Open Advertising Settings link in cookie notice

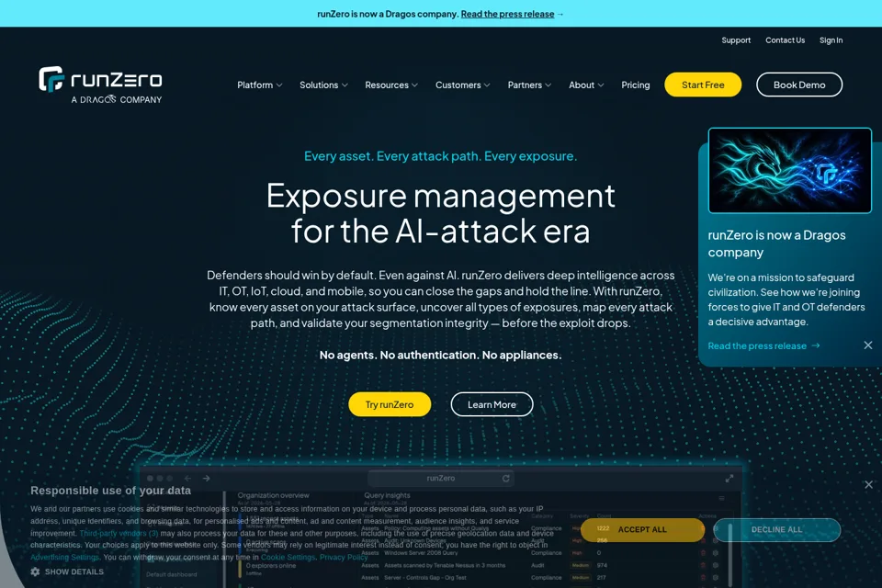pos(64,557)
